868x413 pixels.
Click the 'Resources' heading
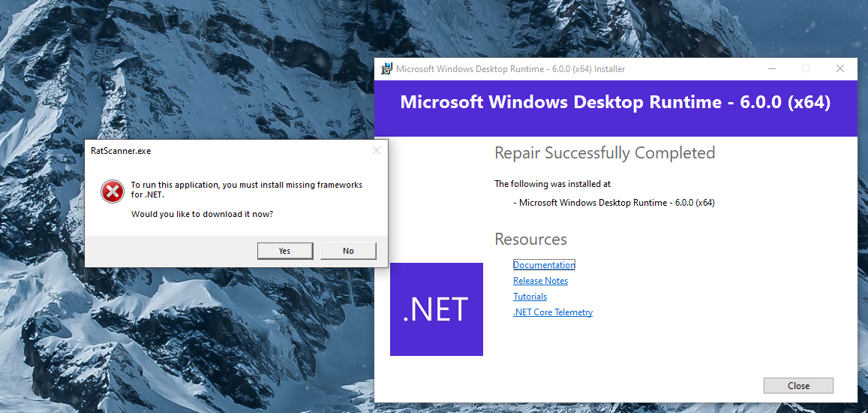530,239
